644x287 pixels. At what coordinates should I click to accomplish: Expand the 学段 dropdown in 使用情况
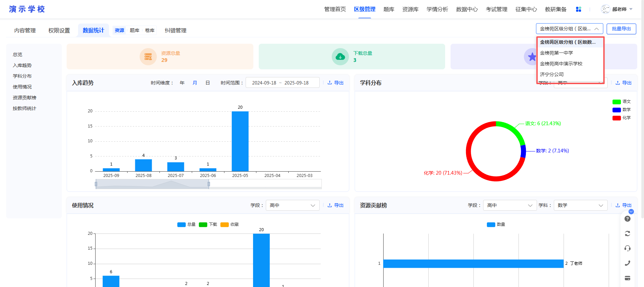(292, 205)
